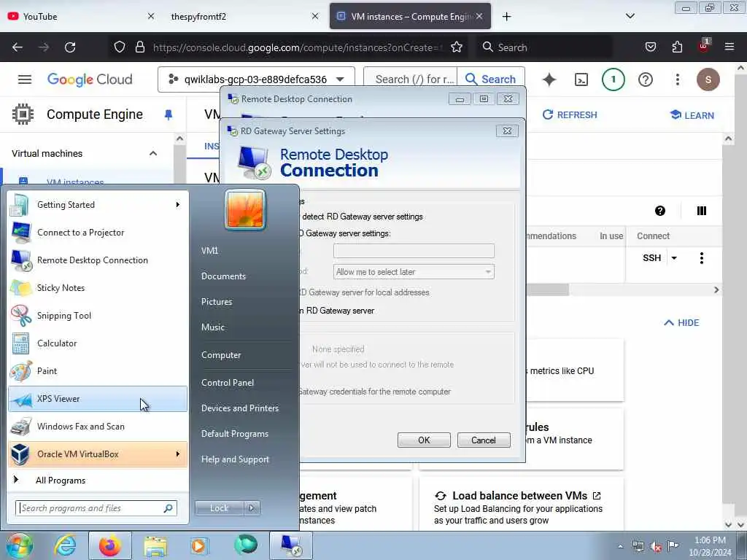Expand the Getting Started submenu arrow
Screen dimensions: 747x560
[178, 205]
